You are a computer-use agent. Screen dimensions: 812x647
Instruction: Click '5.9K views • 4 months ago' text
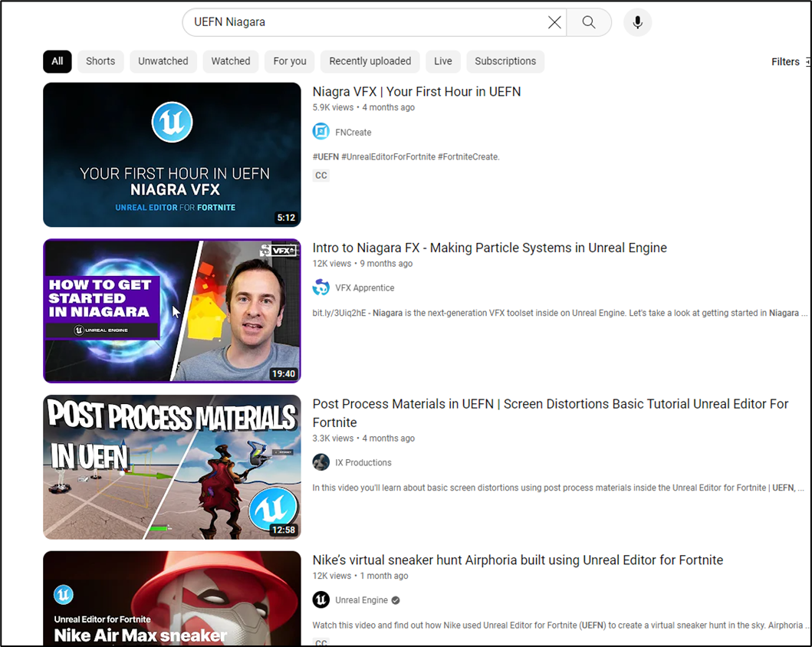pos(363,107)
